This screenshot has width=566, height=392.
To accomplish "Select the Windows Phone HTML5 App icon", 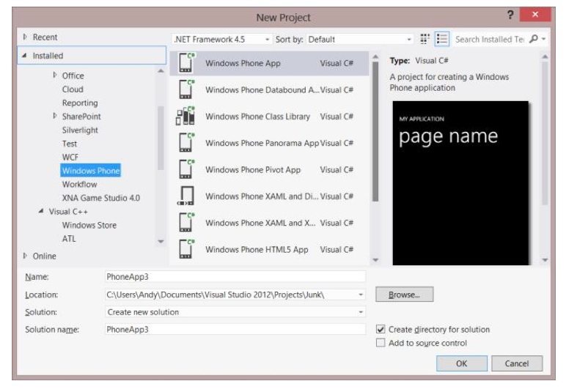I will (186, 249).
